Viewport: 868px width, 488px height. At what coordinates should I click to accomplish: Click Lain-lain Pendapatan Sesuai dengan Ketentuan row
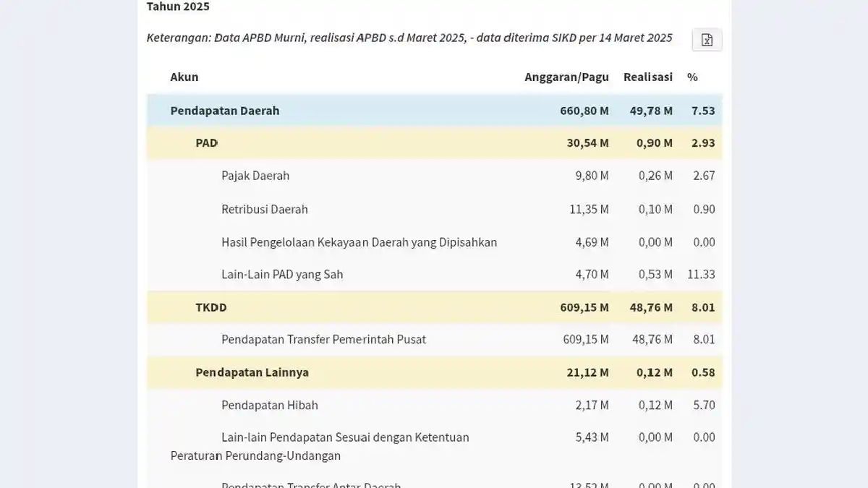(x=434, y=446)
